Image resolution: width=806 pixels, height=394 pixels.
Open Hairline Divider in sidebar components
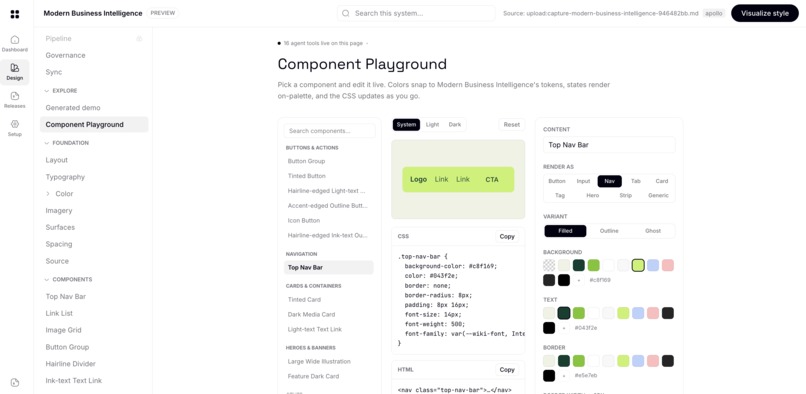tap(70, 364)
